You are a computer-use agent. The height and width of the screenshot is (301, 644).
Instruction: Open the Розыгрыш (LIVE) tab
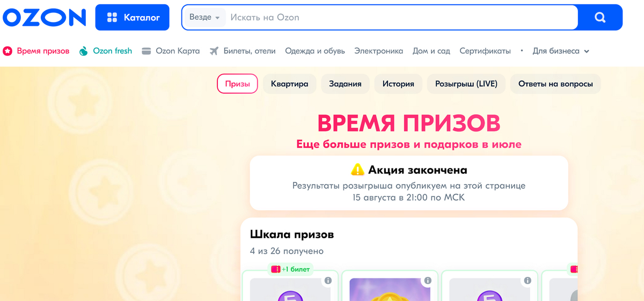(x=466, y=84)
